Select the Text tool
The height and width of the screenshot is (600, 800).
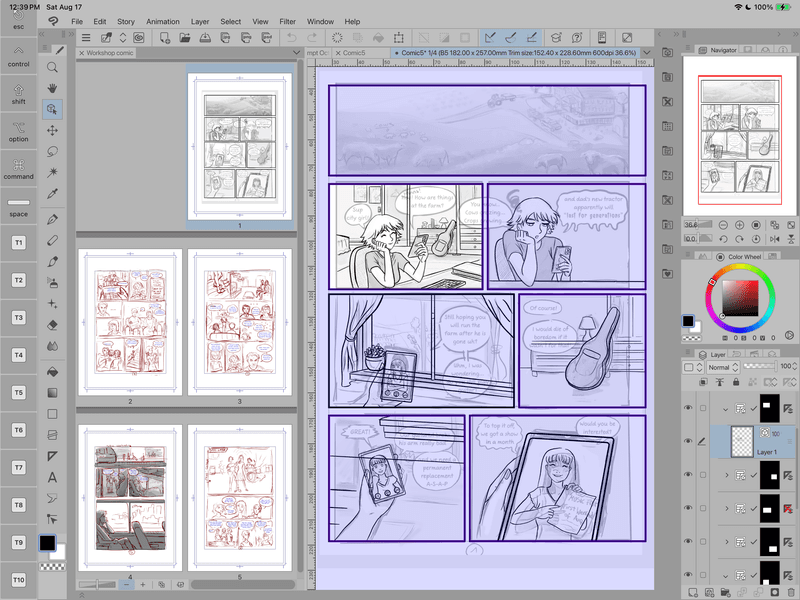pyautogui.click(x=52, y=477)
